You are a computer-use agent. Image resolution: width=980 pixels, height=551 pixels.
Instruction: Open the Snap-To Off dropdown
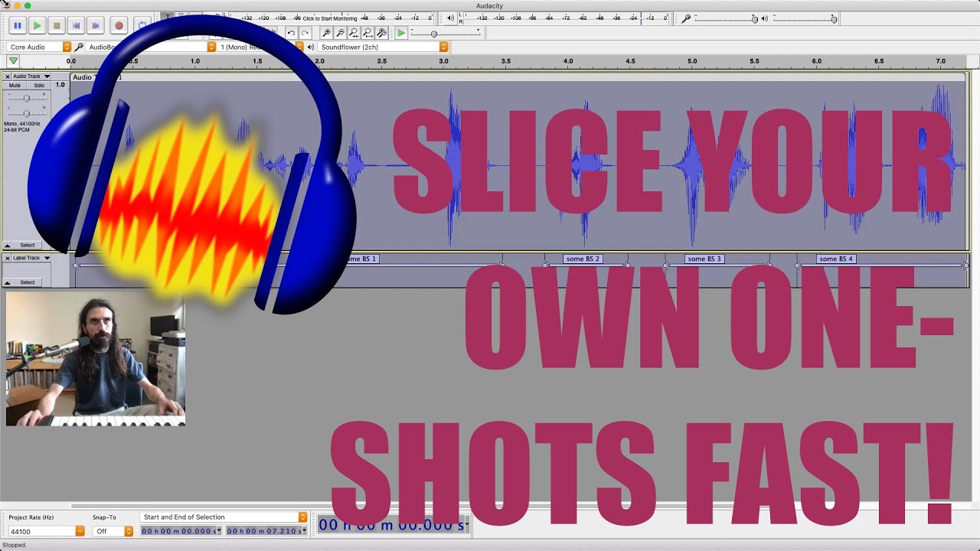(113, 531)
